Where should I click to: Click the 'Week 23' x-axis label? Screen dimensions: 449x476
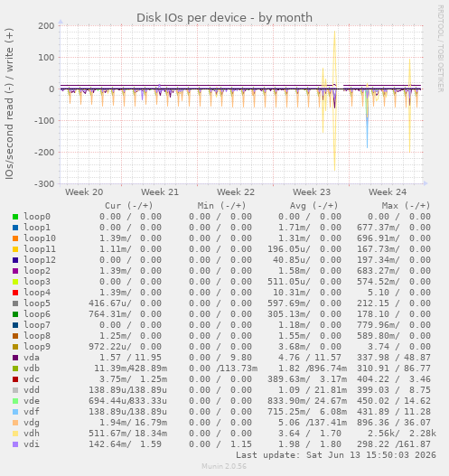(x=312, y=192)
